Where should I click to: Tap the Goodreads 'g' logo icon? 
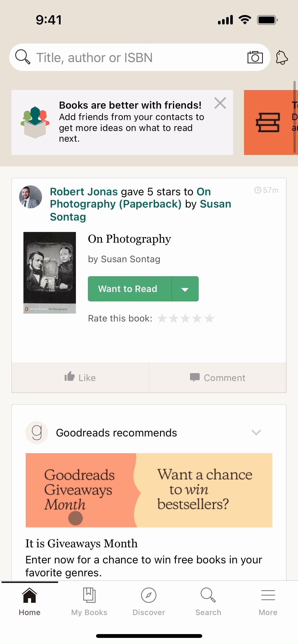pyautogui.click(x=37, y=433)
